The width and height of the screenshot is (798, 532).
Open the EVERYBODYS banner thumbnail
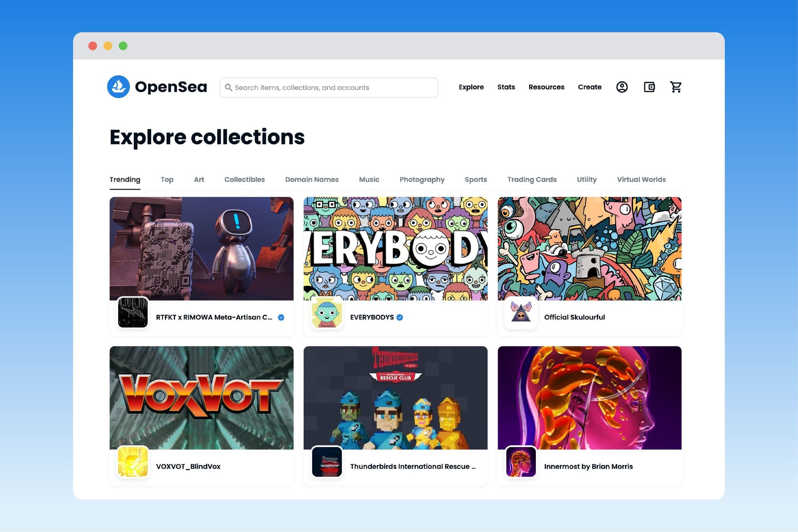pyautogui.click(x=395, y=248)
